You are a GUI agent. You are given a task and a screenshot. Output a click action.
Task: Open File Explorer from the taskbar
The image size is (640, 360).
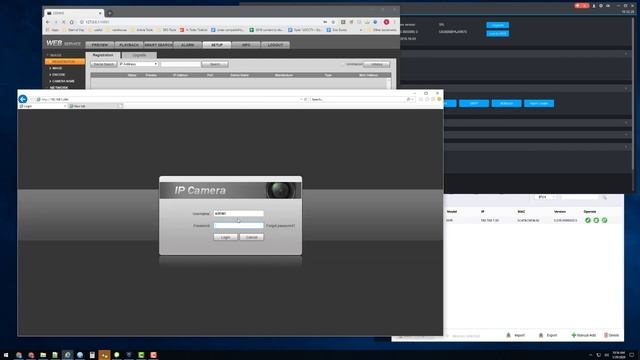pyautogui.click(x=43, y=355)
